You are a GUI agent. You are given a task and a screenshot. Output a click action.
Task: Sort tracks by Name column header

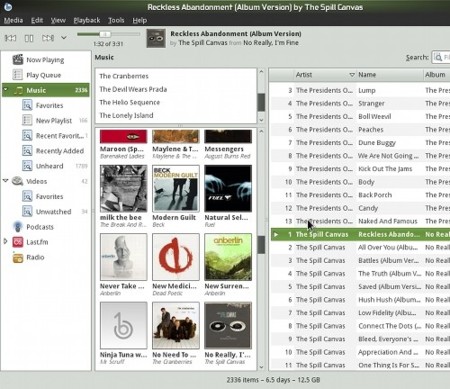point(389,75)
